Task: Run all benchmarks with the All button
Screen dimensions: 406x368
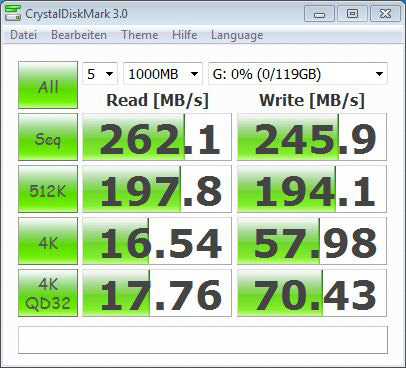Action: pos(48,85)
